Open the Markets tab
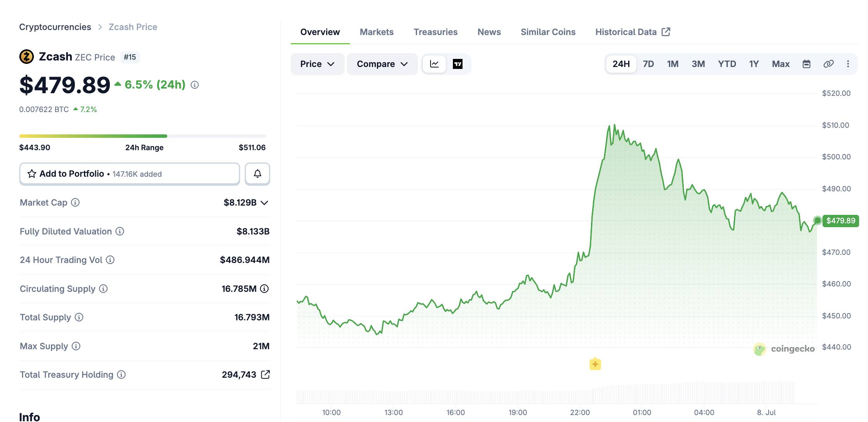868x422 pixels. (x=377, y=32)
